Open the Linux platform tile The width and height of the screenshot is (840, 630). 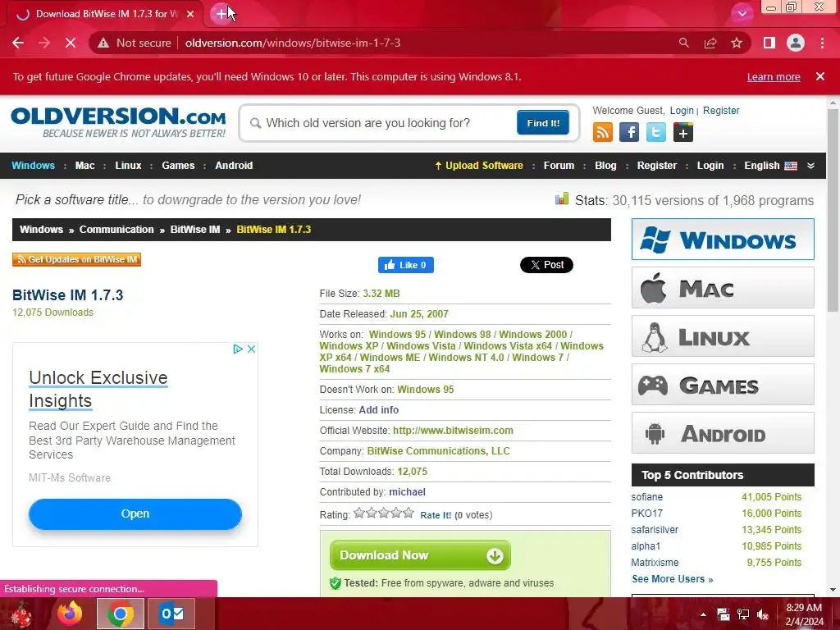coord(723,336)
